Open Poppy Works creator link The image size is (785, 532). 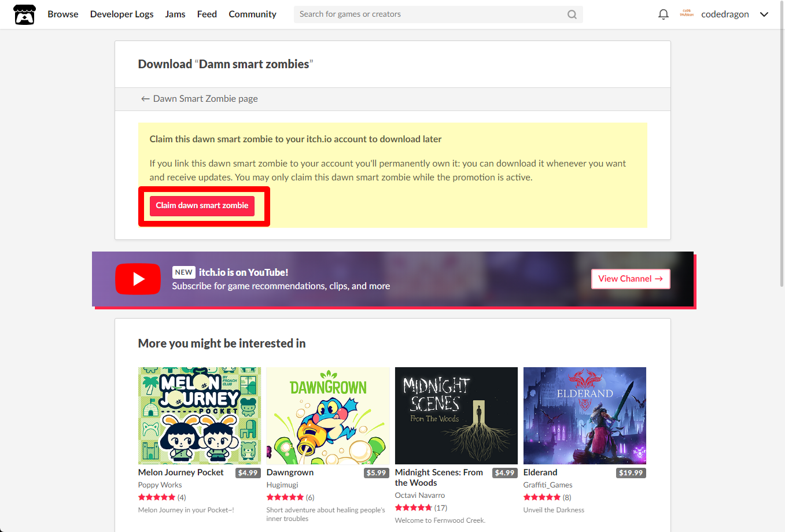[x=160, y=485]
